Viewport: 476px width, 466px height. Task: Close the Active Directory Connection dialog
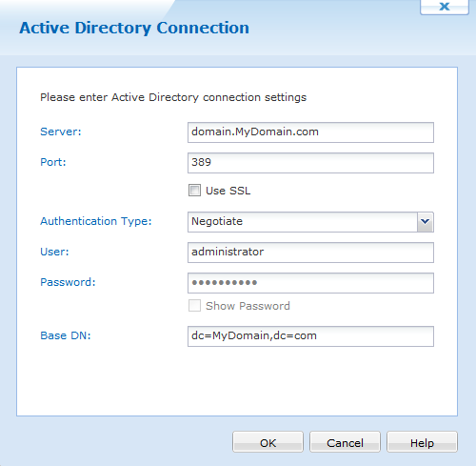(x=445, y=7)
